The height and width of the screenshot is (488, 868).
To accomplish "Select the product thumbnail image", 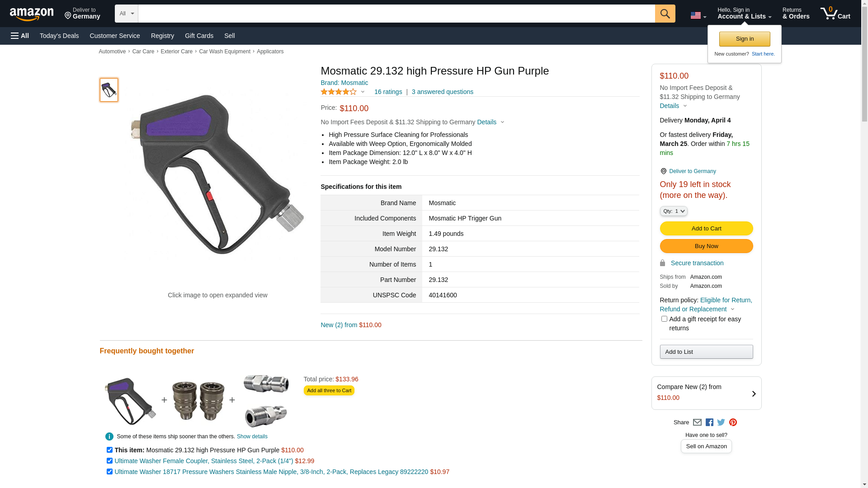I will (109, 90).
